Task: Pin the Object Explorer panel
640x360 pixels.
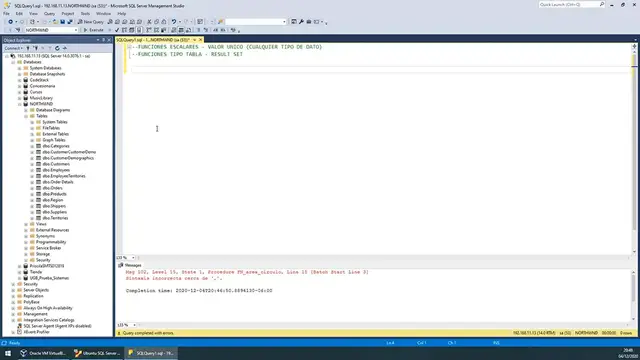Action: 103,40
